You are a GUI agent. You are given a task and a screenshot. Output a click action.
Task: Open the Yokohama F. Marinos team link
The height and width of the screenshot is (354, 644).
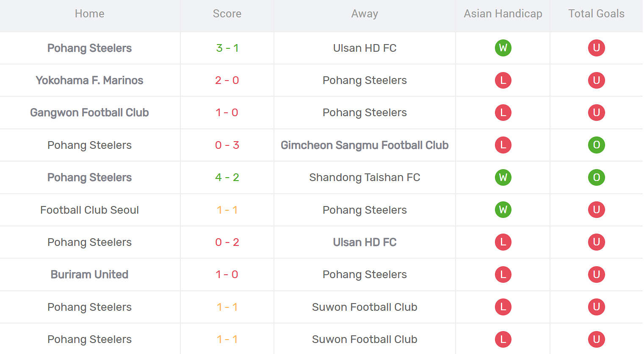pos(89,80)
